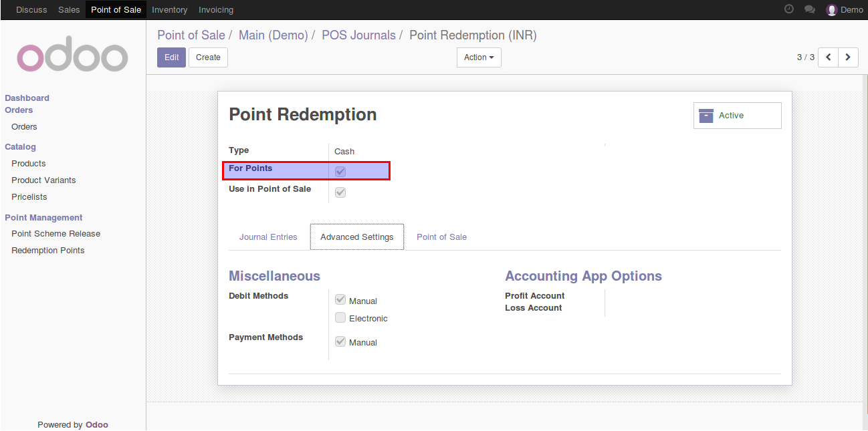868x431 pixels.
Task: Open Product Variants sidebar item
Action: 43,180
